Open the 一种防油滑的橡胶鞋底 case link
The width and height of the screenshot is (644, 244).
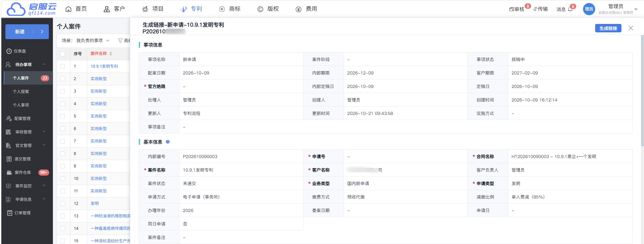tap(110, 216)
